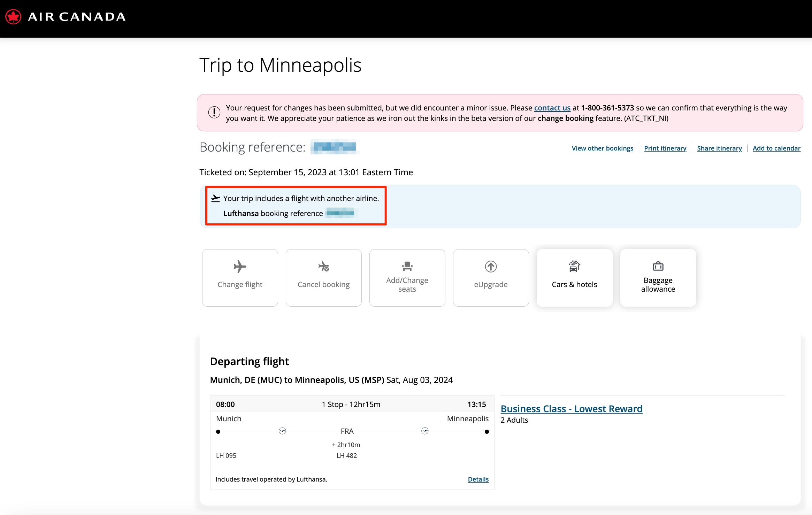Click the warning exclamation icon in alert
Screen dimensions: 812x515
point(214,113)
